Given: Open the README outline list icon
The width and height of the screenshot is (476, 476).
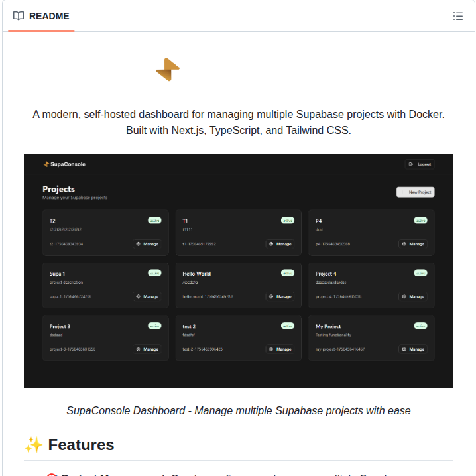Looking at the screenshot, I should coord(457,16).
